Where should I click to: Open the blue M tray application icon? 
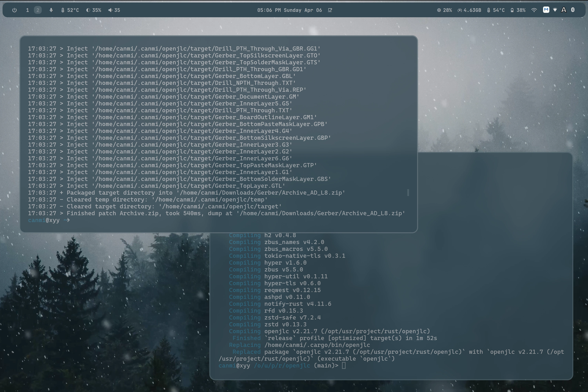pyautogui.click(x=546, y=10)
